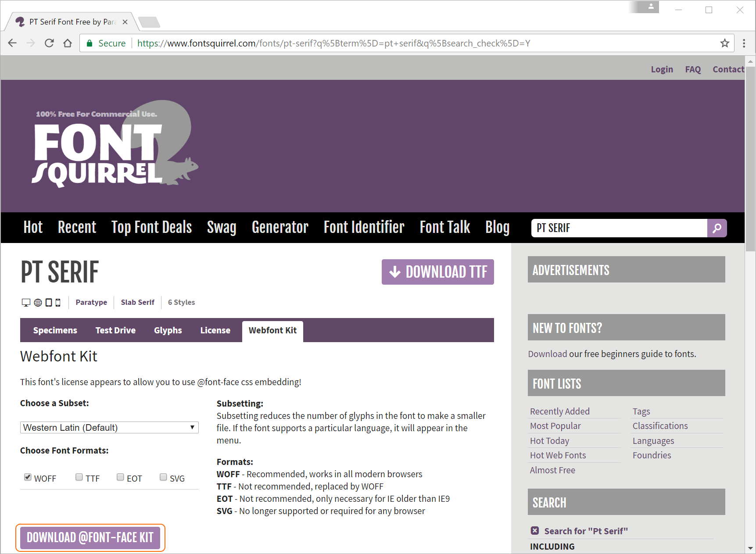
Task: Click Download @font-face Kit button
Action: click(90, 537)
